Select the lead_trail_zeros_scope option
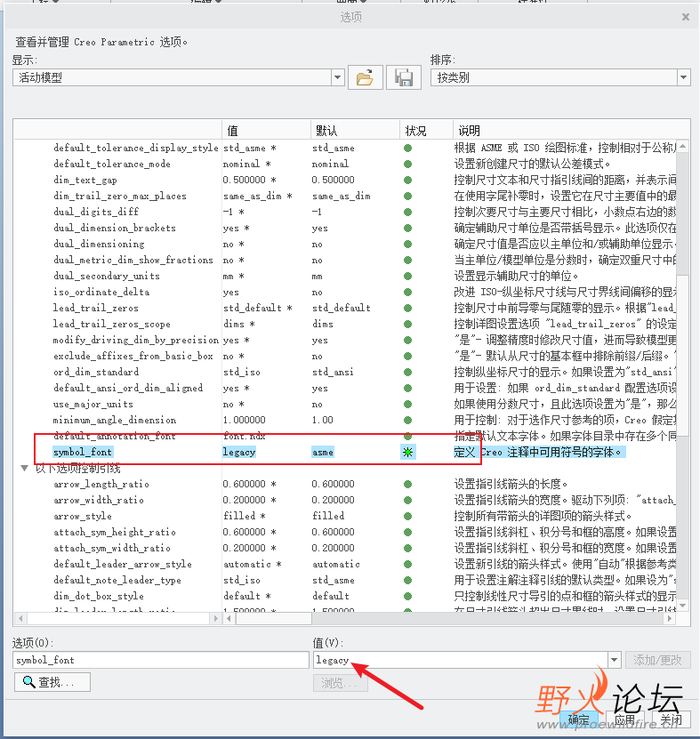The height and width of the screenshot is (739, 700). click(112, 325)
